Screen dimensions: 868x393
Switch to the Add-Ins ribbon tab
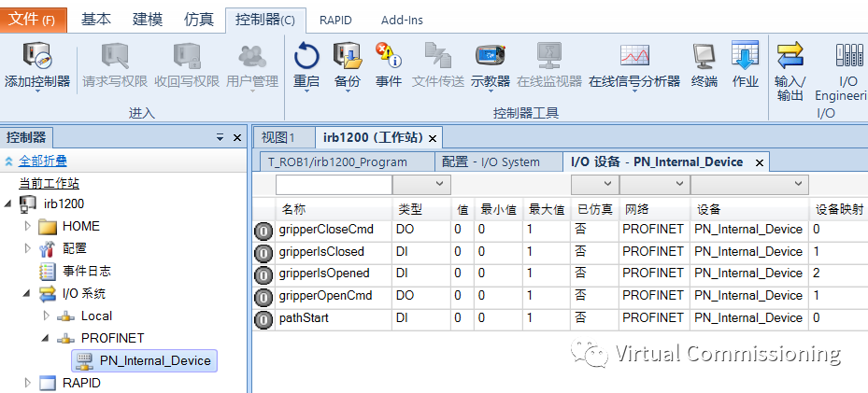[x=402, y=21]
